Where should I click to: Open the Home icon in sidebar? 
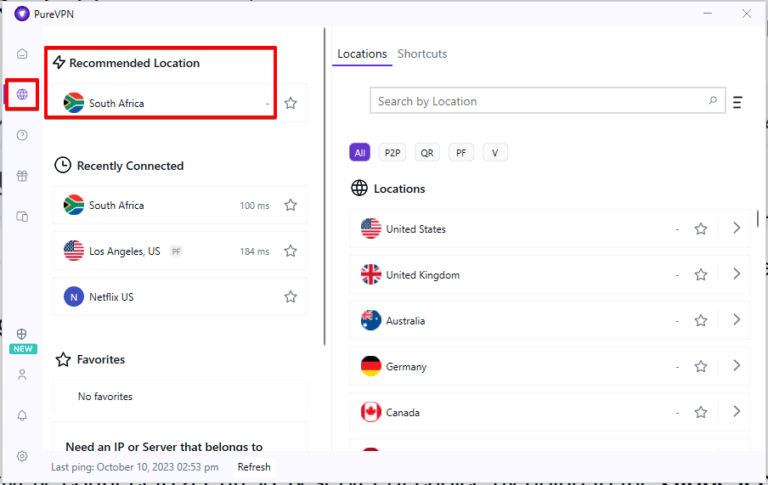(22, 54)
